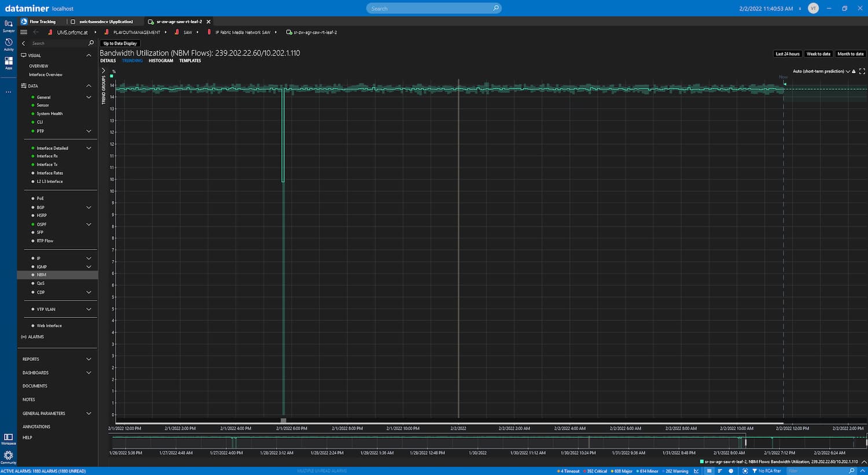This screenshot has height=475, width=868.
Task: Open the HISTOGRAM tab
Action: point(161,60)
